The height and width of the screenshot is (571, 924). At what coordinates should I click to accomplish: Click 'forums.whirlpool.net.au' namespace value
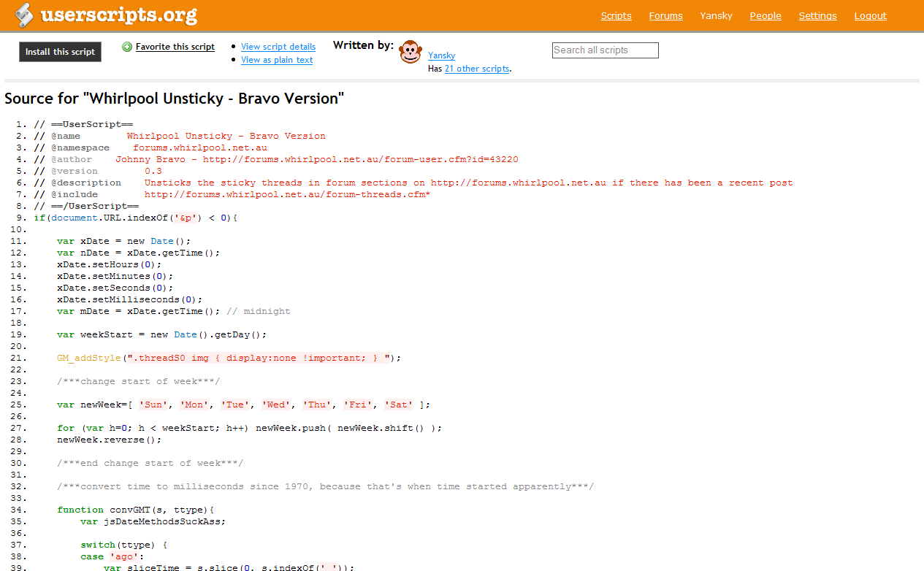(x=199, y=147)
